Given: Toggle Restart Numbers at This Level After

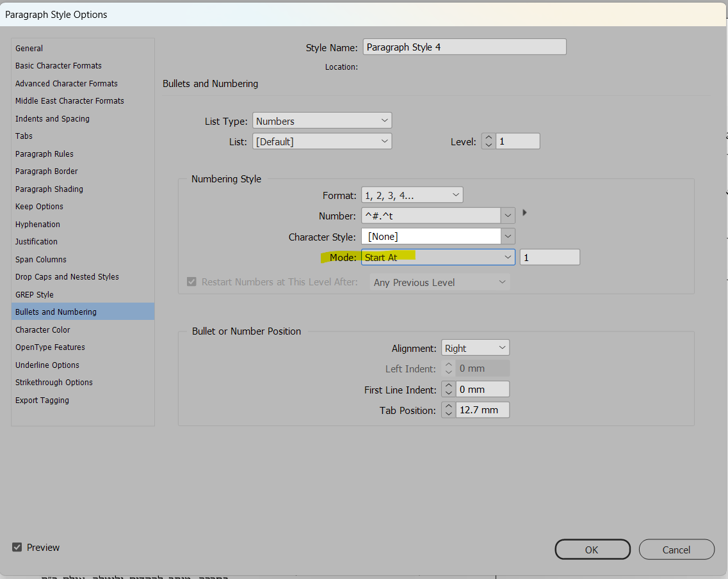Looking at the screenshot, I should (191, 282).
